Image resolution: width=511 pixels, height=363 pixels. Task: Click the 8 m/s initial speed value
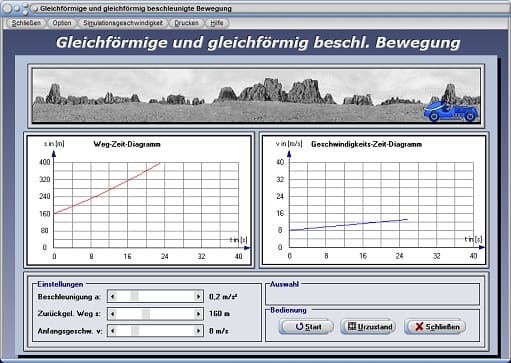[219, 331]
